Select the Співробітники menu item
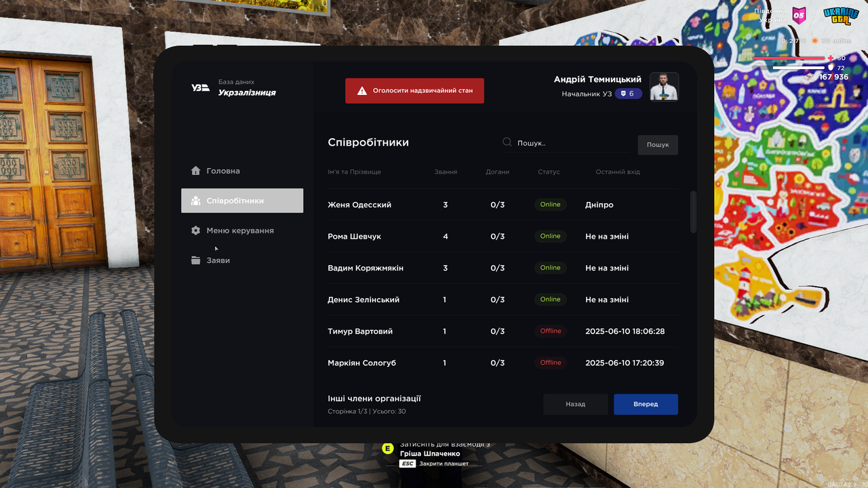The height and width of the screenshot is (488, 868). tap(242, 201)
